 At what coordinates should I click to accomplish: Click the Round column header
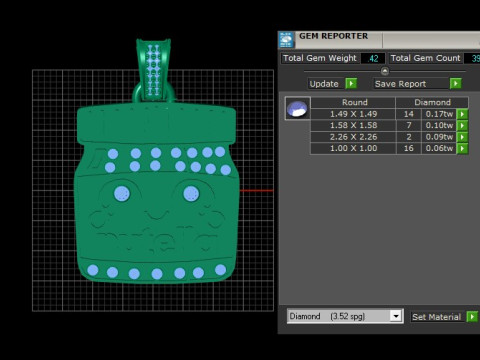[353, 102]
